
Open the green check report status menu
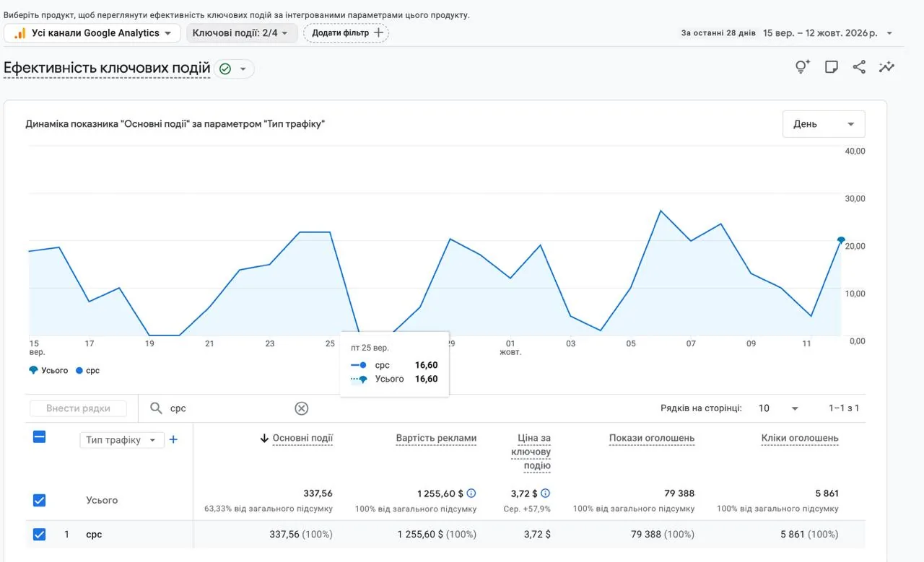[234, 69]
